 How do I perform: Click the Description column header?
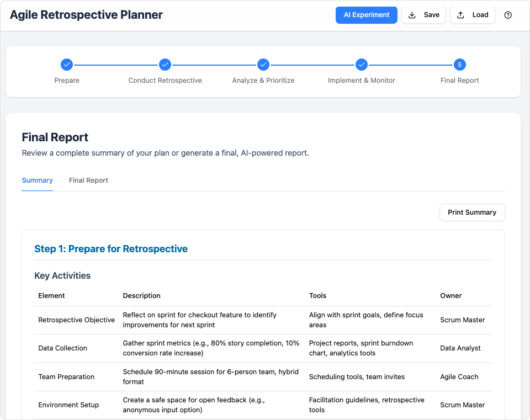[142, 296]
